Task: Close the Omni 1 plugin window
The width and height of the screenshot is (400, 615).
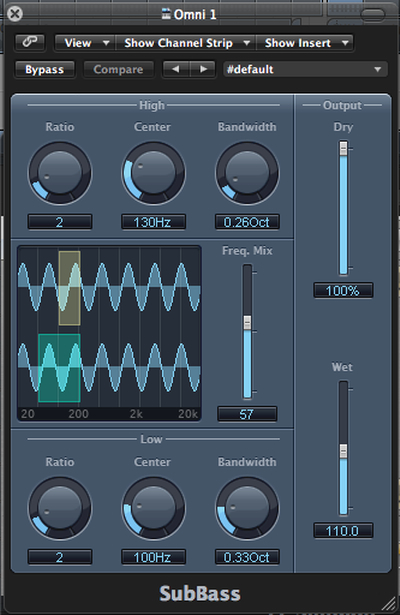Action: [x=15, y=14]
